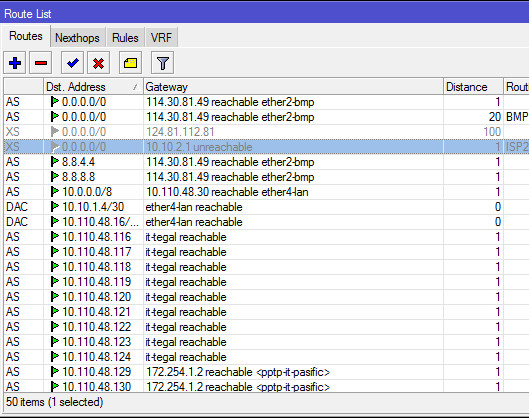
Task: Select the Routes tab
Action: [26, 36]
